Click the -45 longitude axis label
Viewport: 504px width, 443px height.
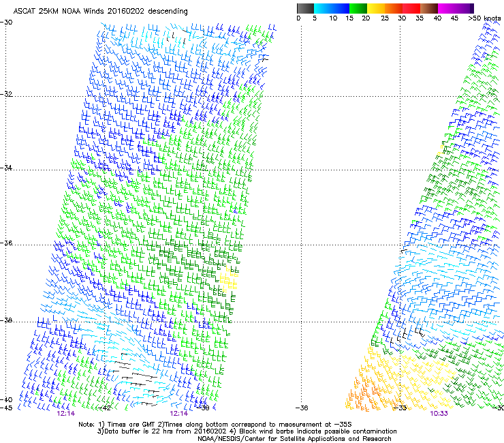click(6, 408)
